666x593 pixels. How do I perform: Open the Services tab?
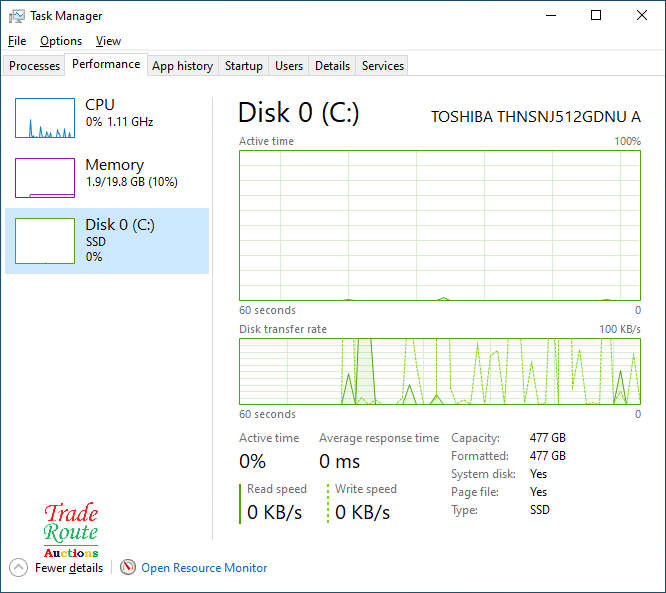[383, 66]
